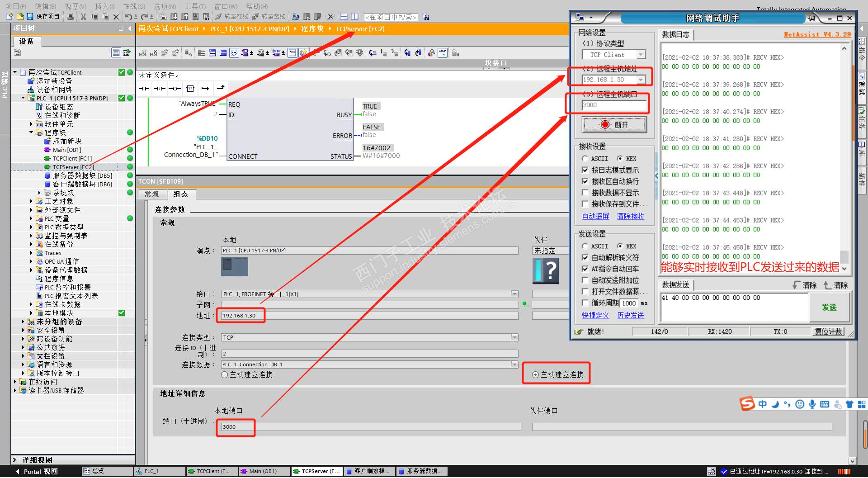Toggle 自动解析转义符 checkbox
The image size is (868, 478).
(585, 257)
